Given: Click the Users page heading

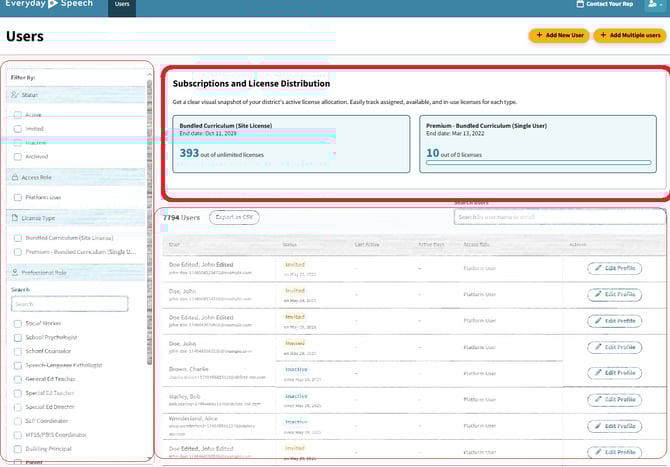Looking at the screenshot, I should tap(25, 36).
